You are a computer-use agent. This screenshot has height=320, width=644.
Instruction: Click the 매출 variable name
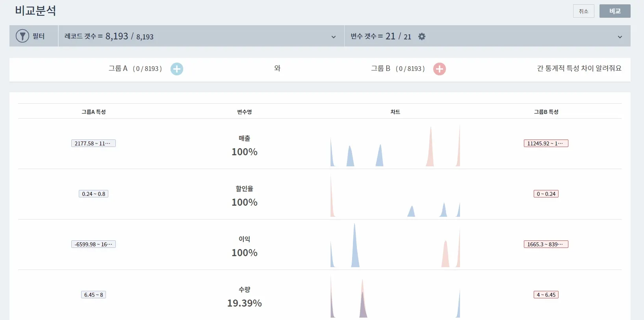pyautogui.click(x=245, y=138)
